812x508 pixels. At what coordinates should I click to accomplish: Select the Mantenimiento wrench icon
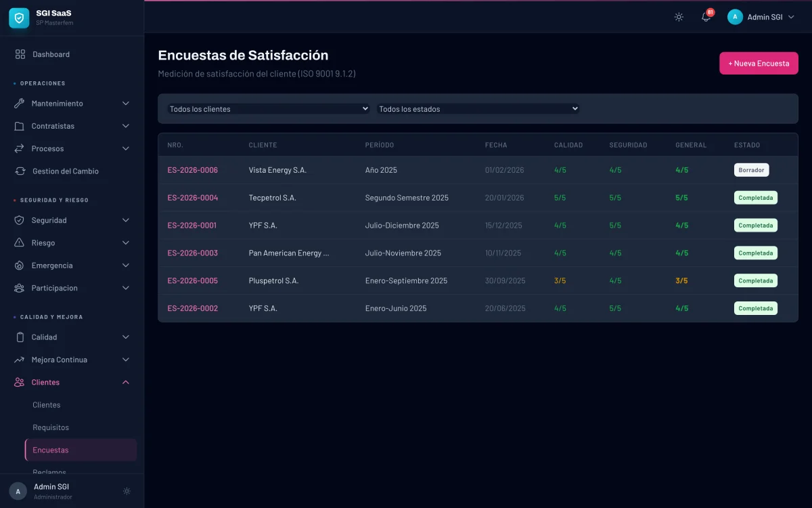(x=20, y=103)
